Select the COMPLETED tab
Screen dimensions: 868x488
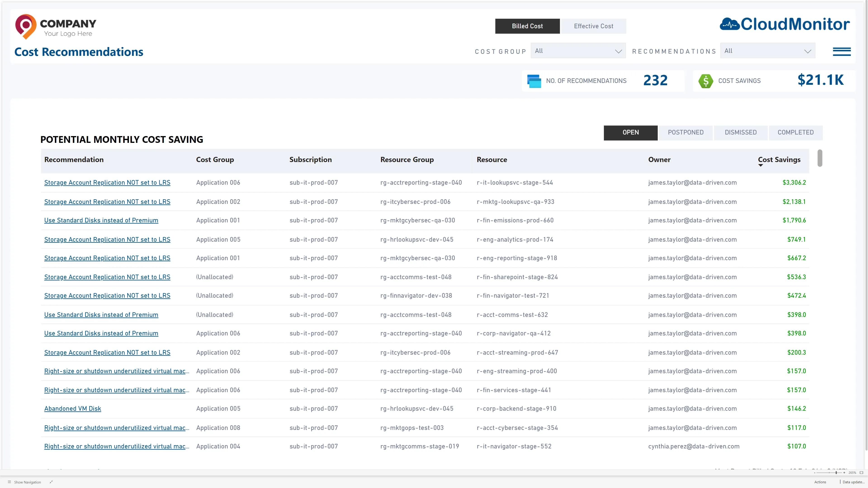[796, 133]
